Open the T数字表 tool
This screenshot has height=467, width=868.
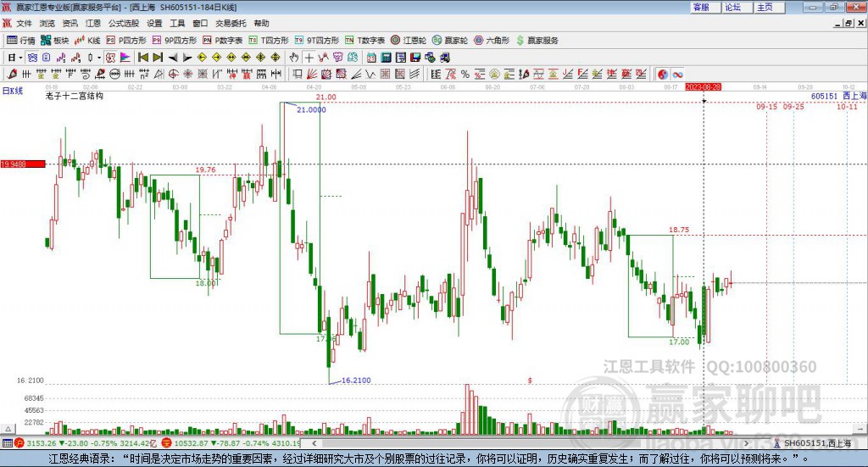tap(364, 41)
